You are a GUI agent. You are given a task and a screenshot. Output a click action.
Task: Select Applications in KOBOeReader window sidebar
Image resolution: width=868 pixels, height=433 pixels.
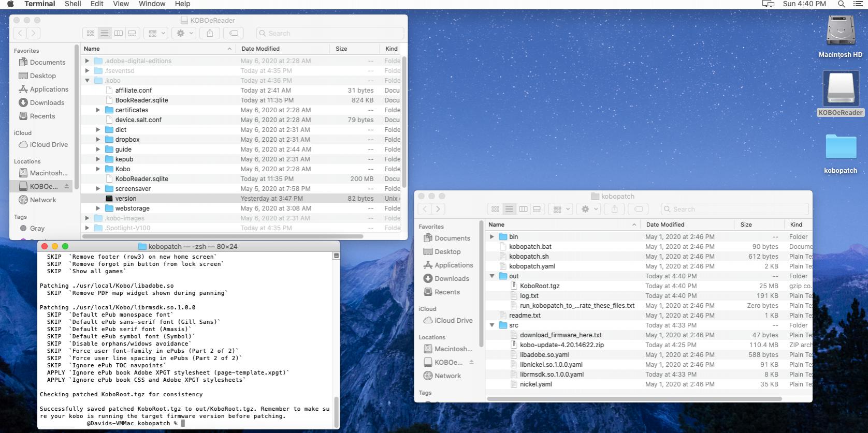(44, 89)
